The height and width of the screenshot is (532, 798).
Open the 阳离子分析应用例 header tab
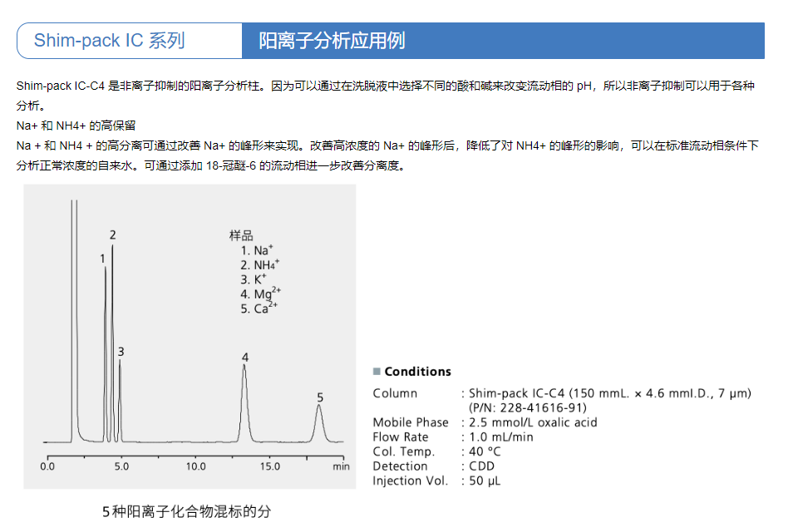(332, 41)
